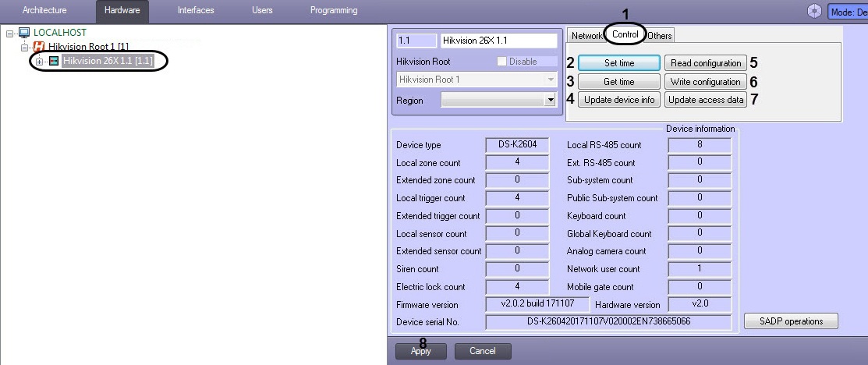Click the Ext. RS-485 count value
Screen dimensions: 868x365
pyautogui.click(x=700, y=163)
